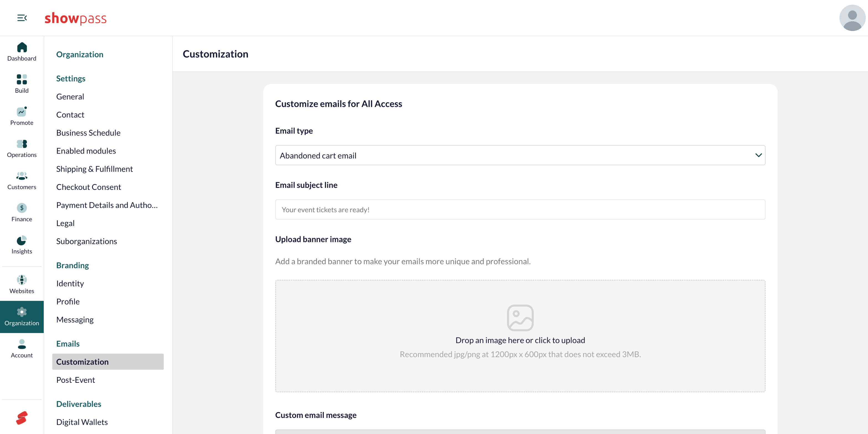Screen dimensions: 868x434
Task: Open General settings
Action: pos(70,97)
